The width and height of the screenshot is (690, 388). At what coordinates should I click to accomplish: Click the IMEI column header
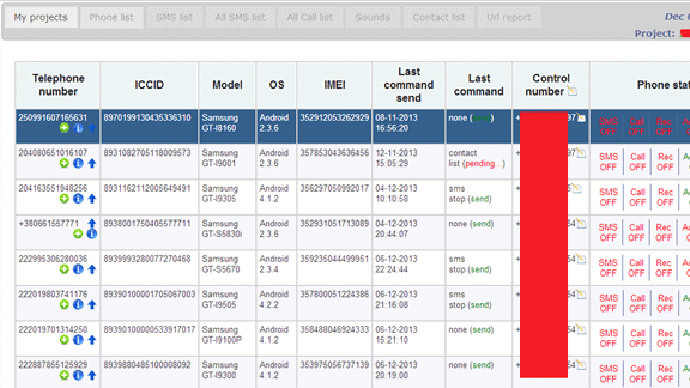pyautogui.click(x=334, y=85)
